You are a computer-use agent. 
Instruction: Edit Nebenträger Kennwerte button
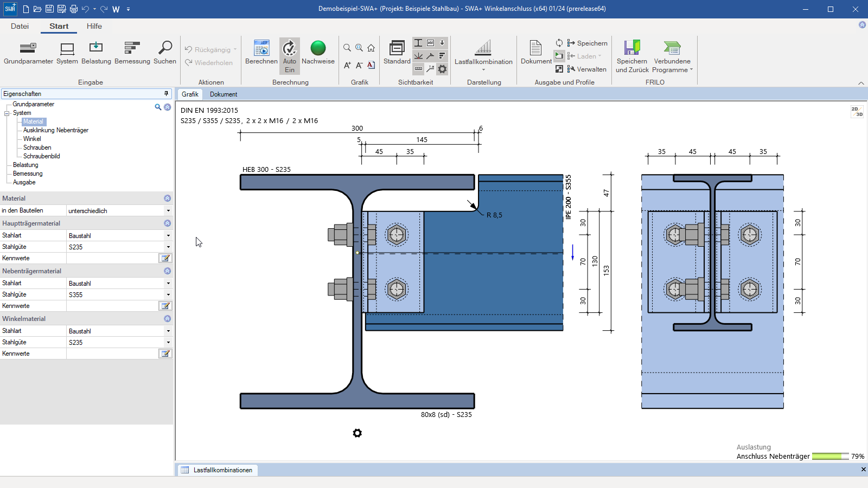[x=165, y=306]
